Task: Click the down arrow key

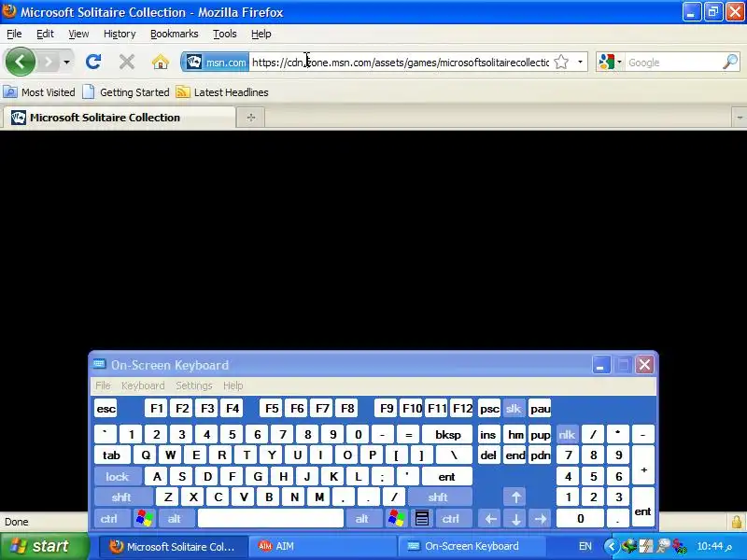Action: pyautogui.click(x=515, y=518)
